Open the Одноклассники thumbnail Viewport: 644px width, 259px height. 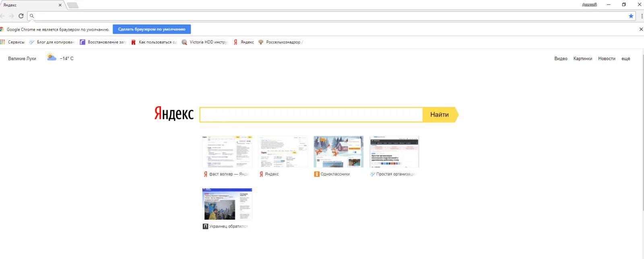coord(339,152)
